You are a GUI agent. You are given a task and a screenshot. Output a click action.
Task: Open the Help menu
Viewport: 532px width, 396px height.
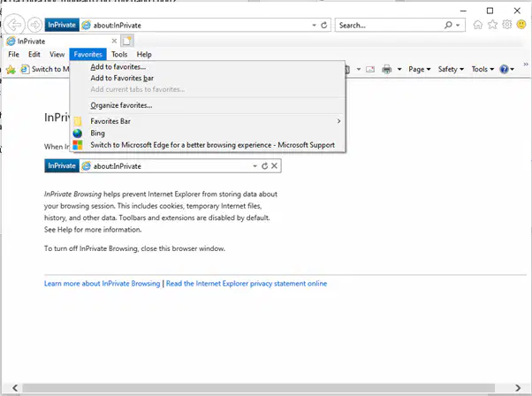coord(144,54)
